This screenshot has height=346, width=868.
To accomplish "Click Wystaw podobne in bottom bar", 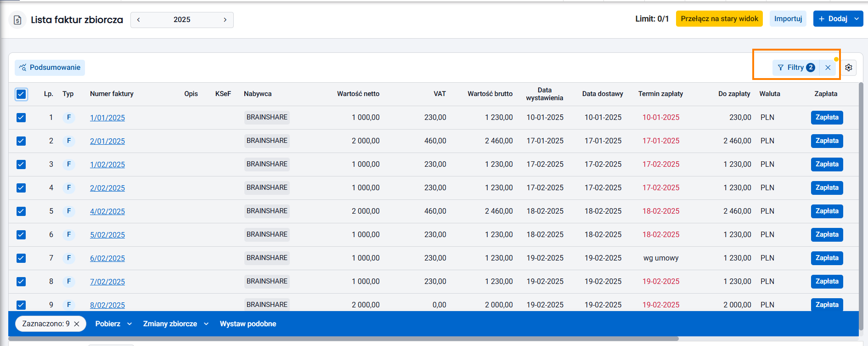I will click(248, 324).
